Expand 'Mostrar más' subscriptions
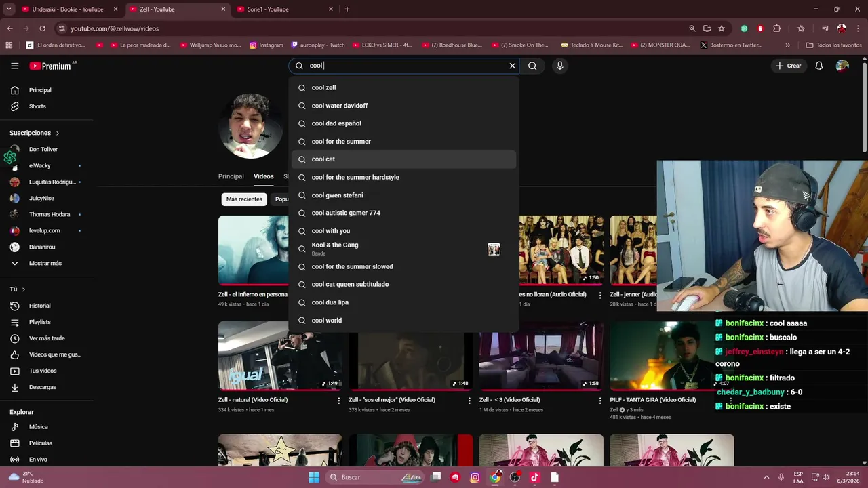Image resolution: width=868 pixels, height=488 pixels. (45, 263)
